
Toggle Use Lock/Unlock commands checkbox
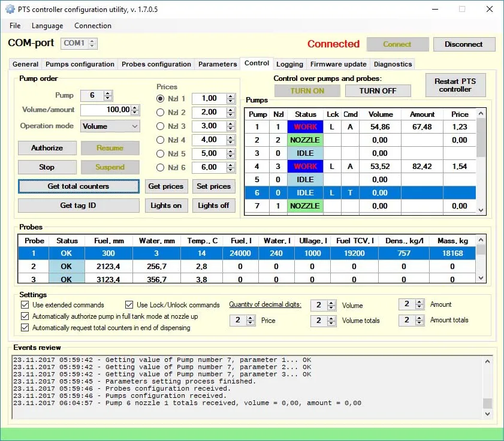pos(129,305)
